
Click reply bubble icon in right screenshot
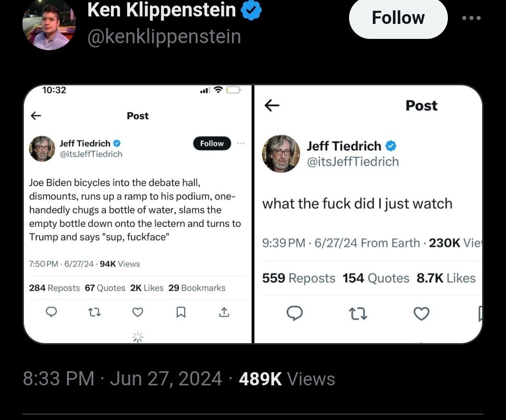point(294,313)
